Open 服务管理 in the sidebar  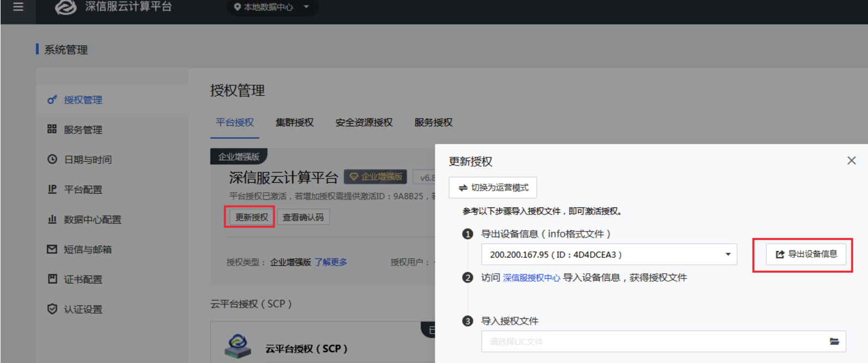[83, 130]
